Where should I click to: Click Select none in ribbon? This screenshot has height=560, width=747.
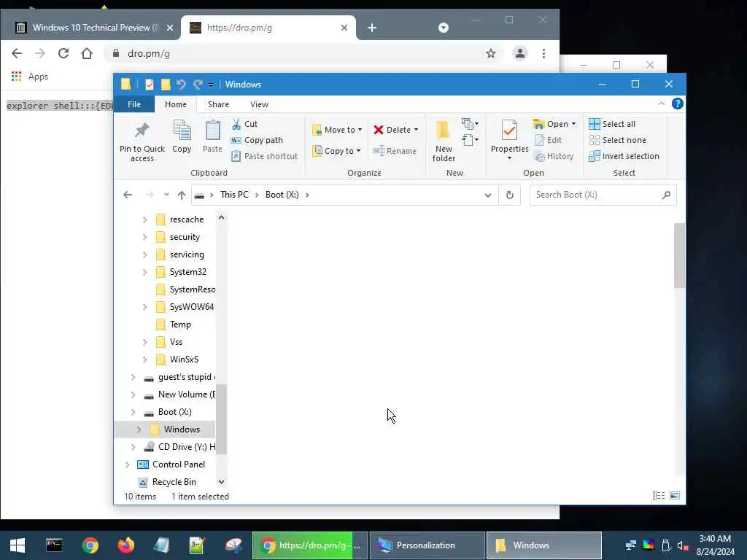tap(618, 140)
